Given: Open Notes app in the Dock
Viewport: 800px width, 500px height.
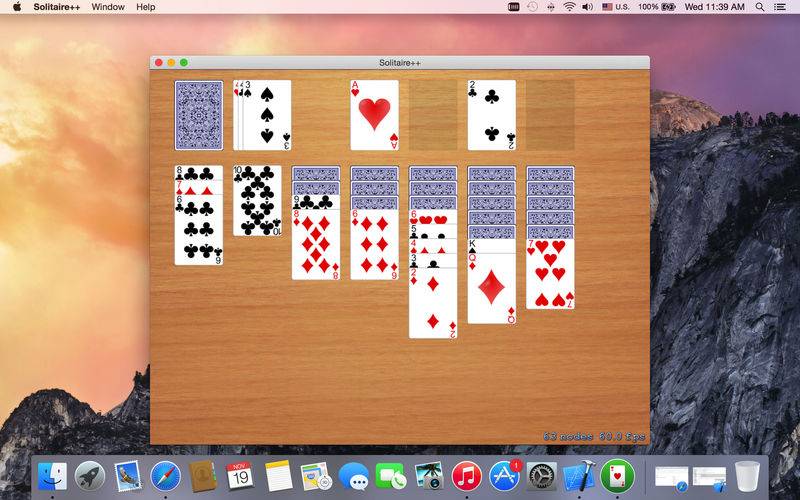Looking at the screenshot, I should pos(278,477).
